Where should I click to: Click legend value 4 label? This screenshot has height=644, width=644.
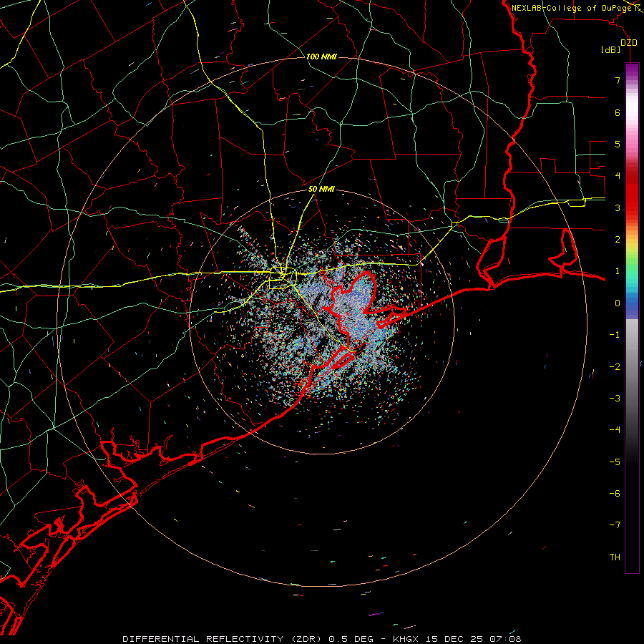tap(618, 176)
